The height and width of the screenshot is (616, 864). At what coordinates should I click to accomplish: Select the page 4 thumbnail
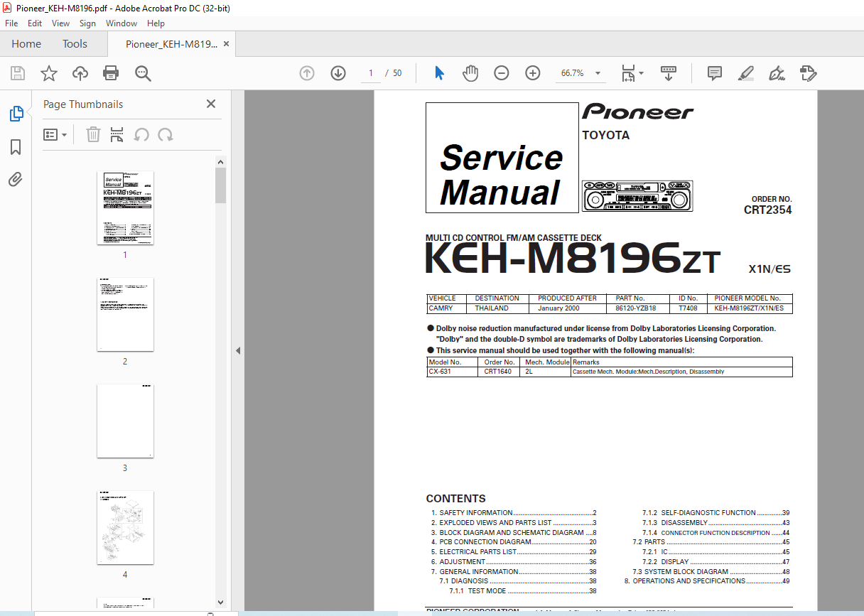pos(125,528)
